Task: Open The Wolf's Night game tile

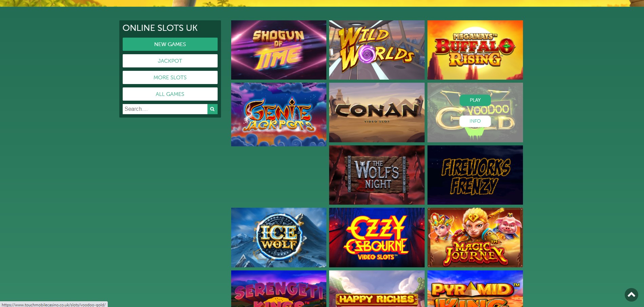Action: coord(377,175)
